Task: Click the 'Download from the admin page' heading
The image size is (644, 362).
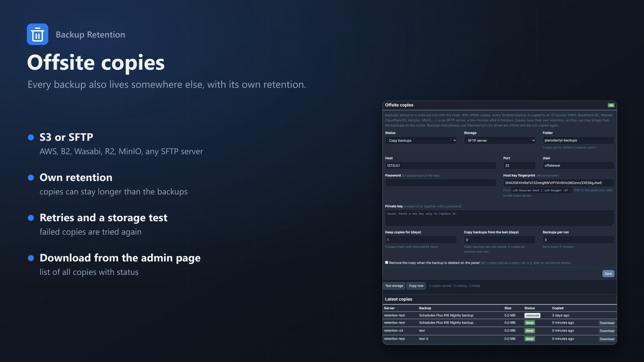Action: coord(120,258)
